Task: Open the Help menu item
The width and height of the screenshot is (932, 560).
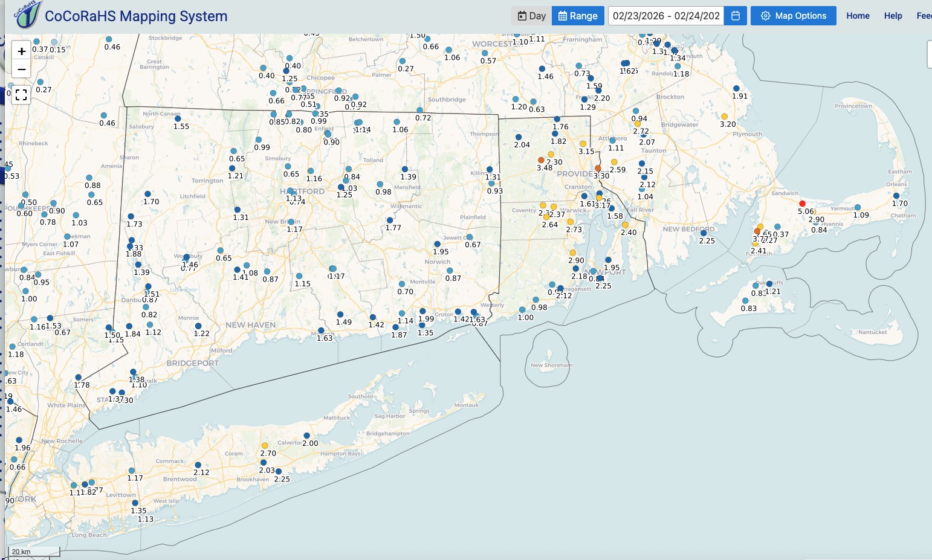Action: pyautogui.click(x=893, y=16)
